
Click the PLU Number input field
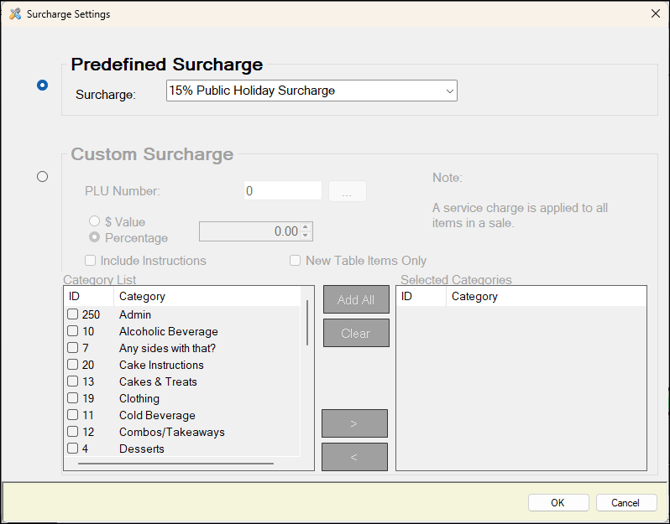coord(282,191)
